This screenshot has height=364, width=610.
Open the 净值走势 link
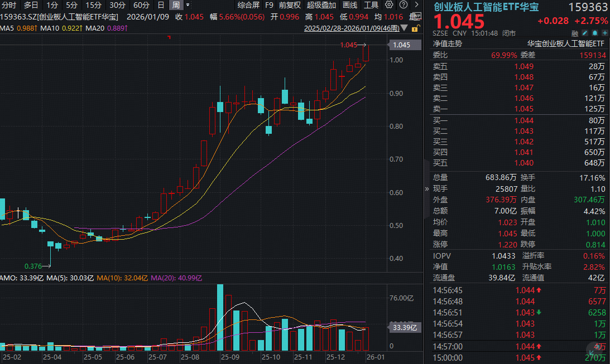click(447, 43)
